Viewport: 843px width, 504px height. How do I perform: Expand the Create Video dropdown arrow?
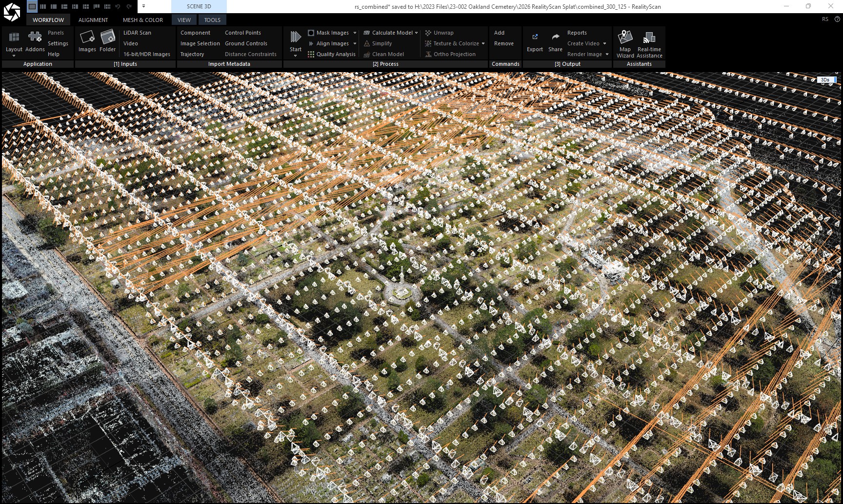(605, 43)
